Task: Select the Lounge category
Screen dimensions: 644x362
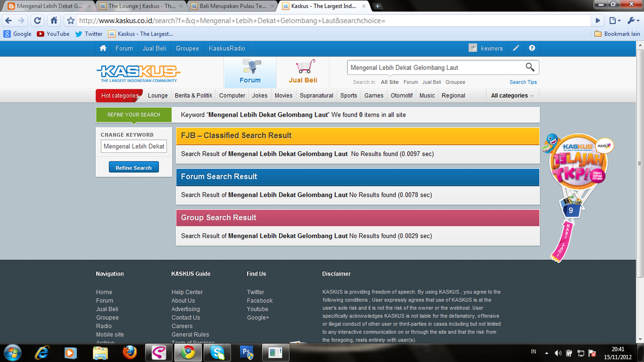Action: point(157,96)
